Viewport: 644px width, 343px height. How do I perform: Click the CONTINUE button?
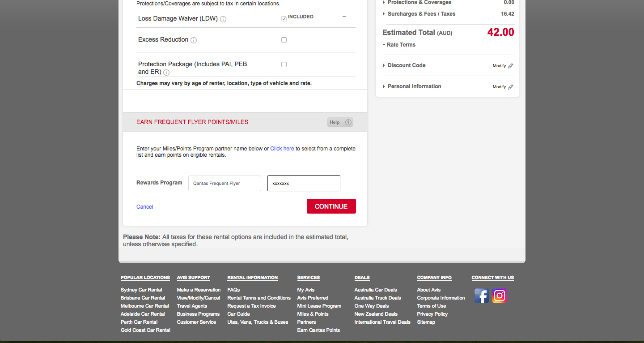coord(331,206)
